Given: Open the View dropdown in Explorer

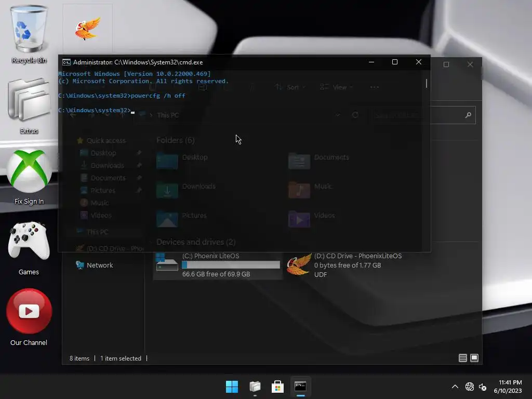Looking at the screenshot, I should point(337,87).
